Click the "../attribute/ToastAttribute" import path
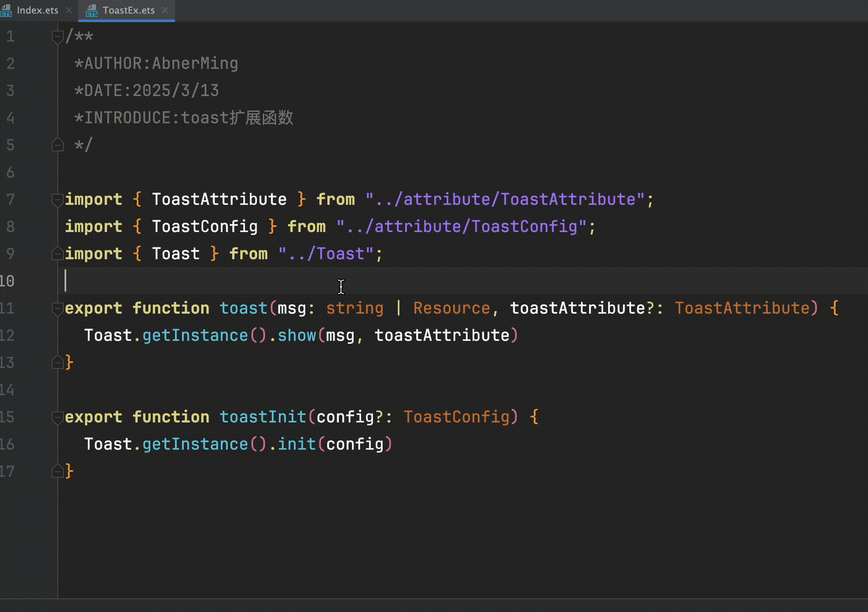The width and height of the screenshot is (868, 612). point(505,199)
